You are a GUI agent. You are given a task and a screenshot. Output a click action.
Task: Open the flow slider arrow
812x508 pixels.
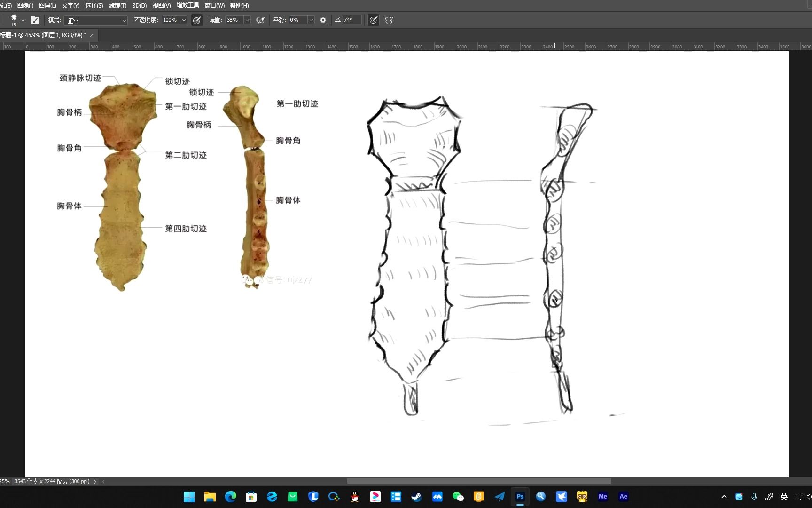[x=247, y=20]
